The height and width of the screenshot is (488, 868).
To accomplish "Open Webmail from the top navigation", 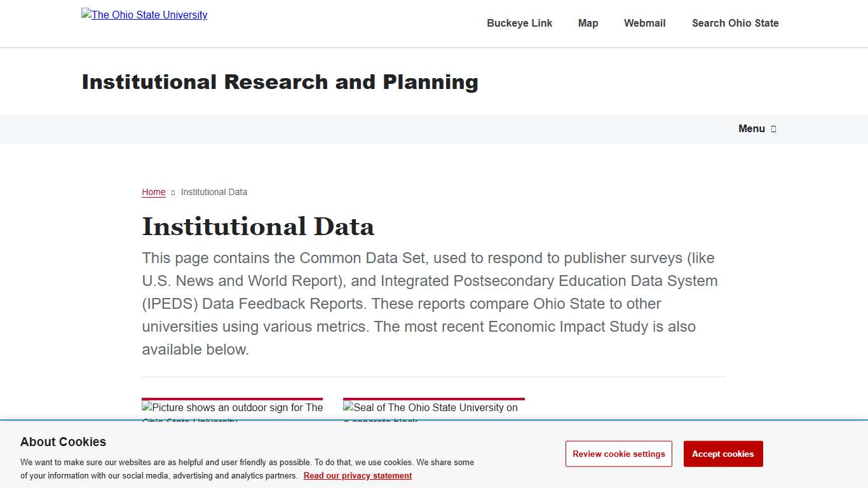I will coord(644,23).
